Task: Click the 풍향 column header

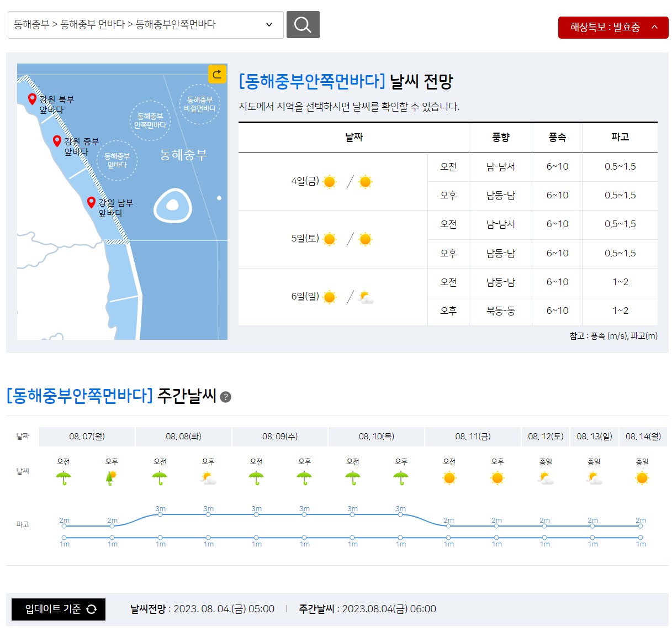Action: click(x=501, y=138)
